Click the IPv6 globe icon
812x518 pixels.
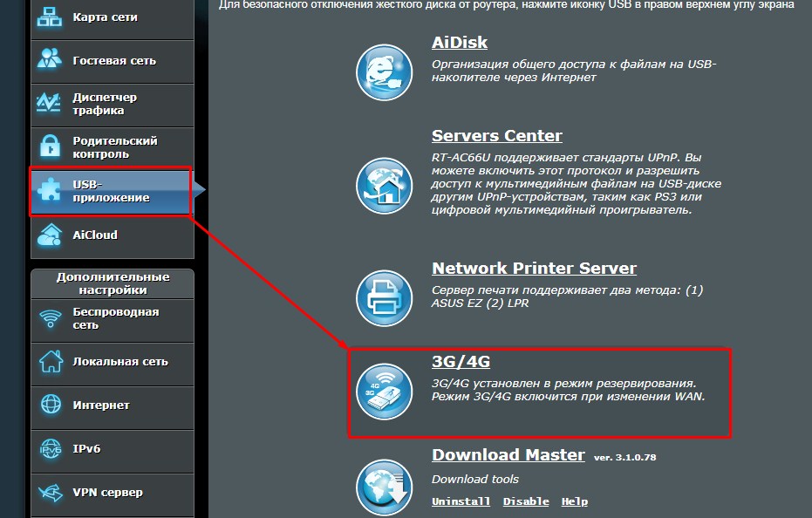tap(51, 448)
